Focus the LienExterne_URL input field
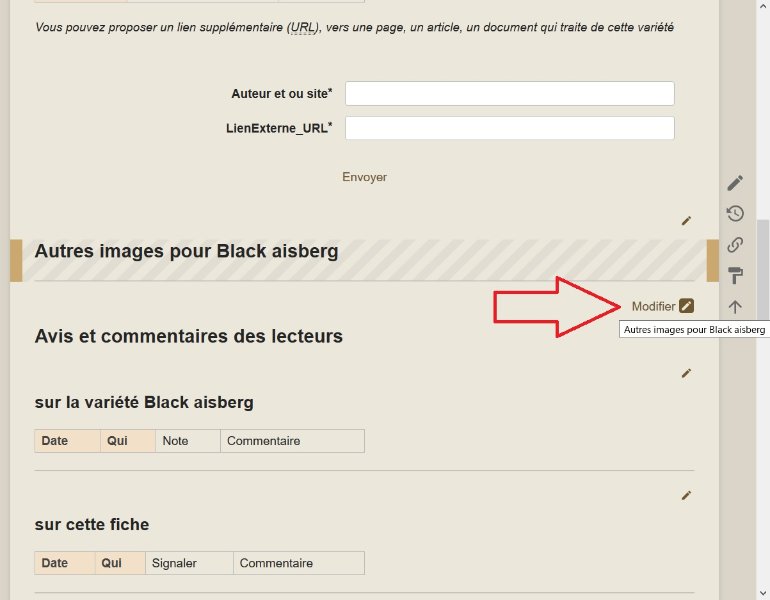770x600 pixels. (x=510, y=128)
